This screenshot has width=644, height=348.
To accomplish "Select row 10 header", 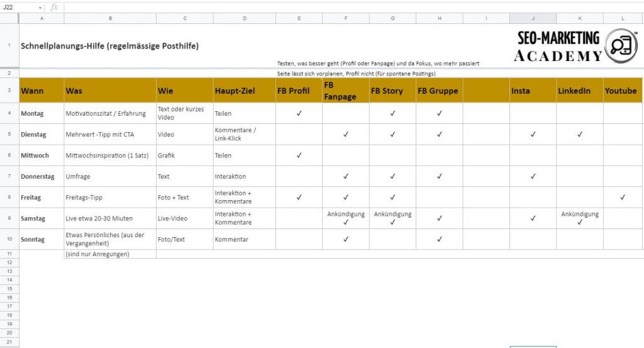I will (9, 239).
